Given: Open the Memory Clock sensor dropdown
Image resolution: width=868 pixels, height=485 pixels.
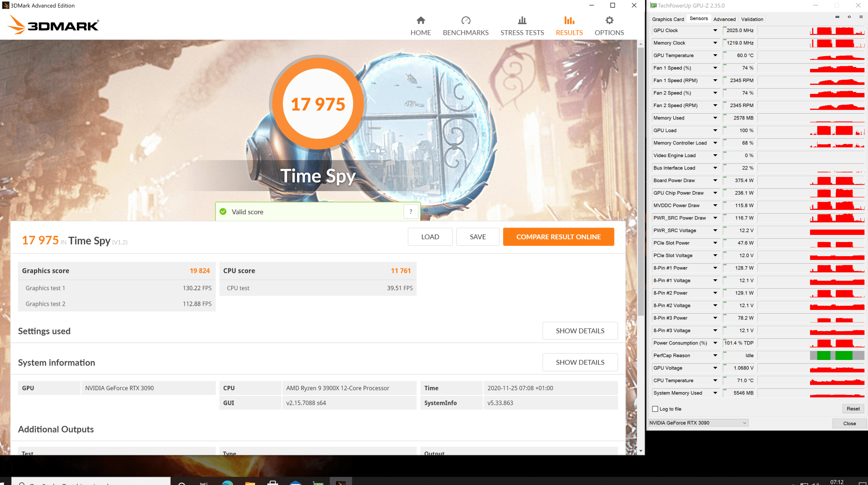Looking at the screenshot, I should click(x=715, y=43).
